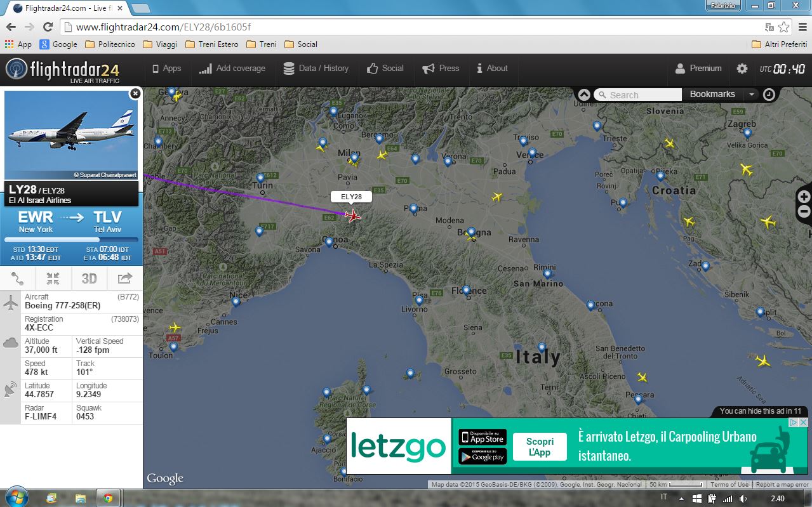Close the LY28 flight info panel
The image size is (812, 507).
click(135, 93)
